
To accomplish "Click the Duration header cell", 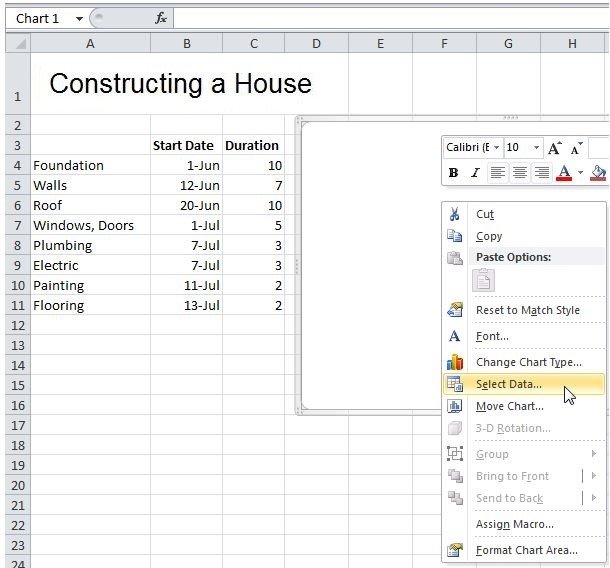I will (254, 146).
